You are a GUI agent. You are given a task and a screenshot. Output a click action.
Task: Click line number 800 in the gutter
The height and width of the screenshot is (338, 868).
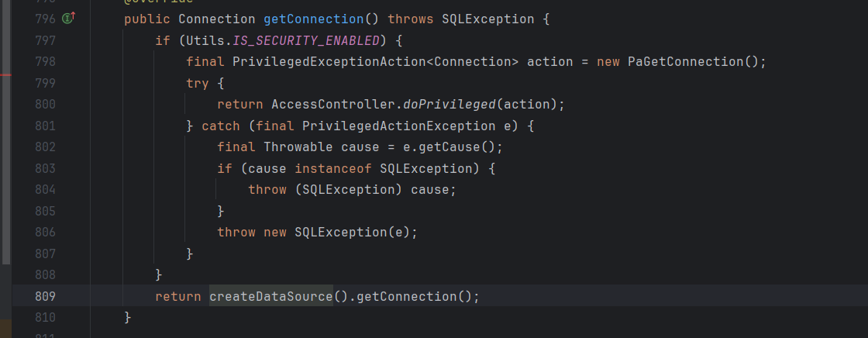45,104
